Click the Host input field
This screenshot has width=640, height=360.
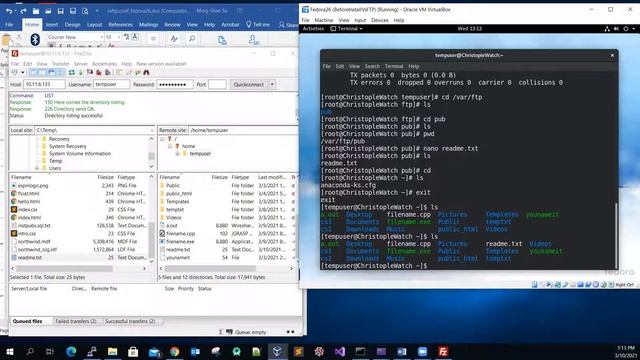point(44,84)
